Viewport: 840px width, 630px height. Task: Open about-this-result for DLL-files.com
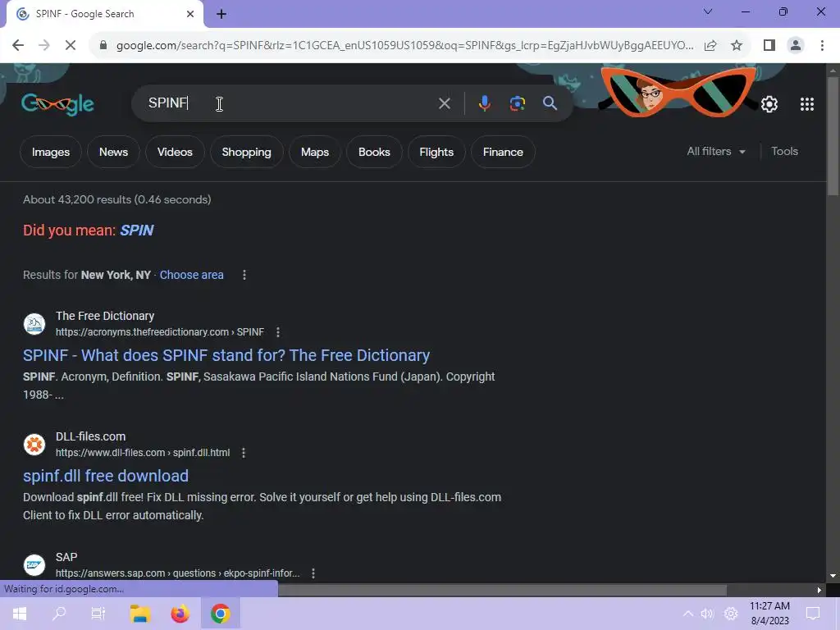click(243, 453)
